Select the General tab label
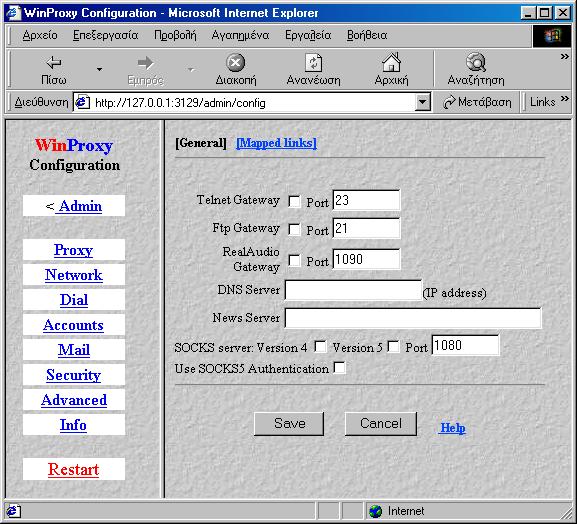The width and height of the screenshot is (577, 524). (201, 143)
